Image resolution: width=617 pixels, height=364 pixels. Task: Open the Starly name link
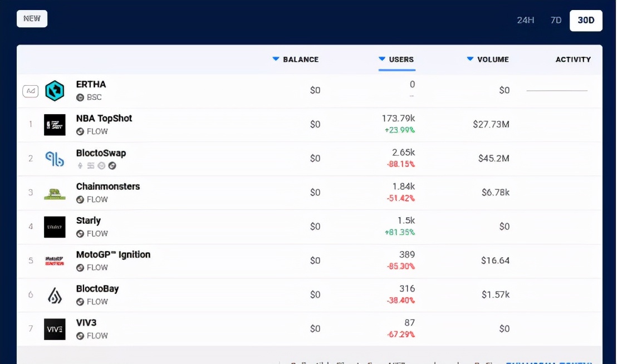pyautogui.click(x=88, y=221)
